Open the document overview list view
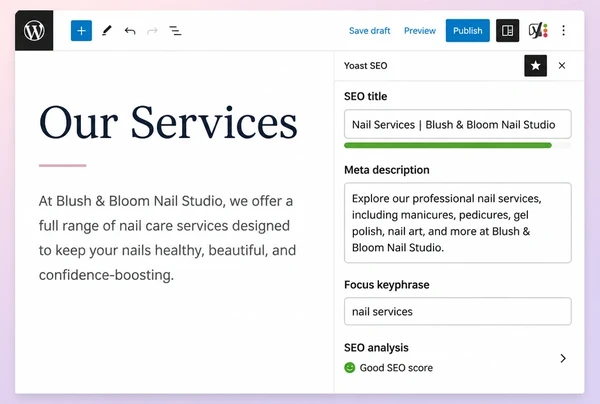 [x=175, y=31]
